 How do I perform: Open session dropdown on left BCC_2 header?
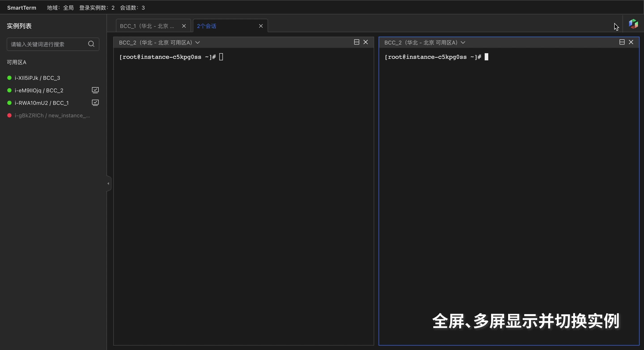click(198, 42)
